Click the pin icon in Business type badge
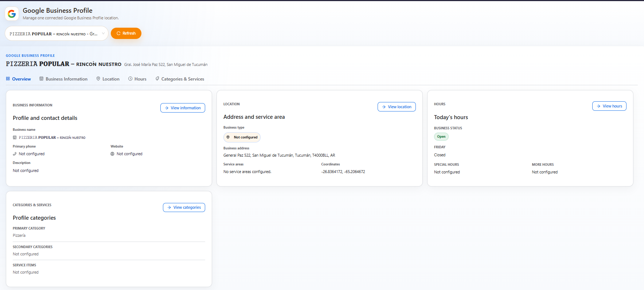The image size is (644, 290). [228, 137]
